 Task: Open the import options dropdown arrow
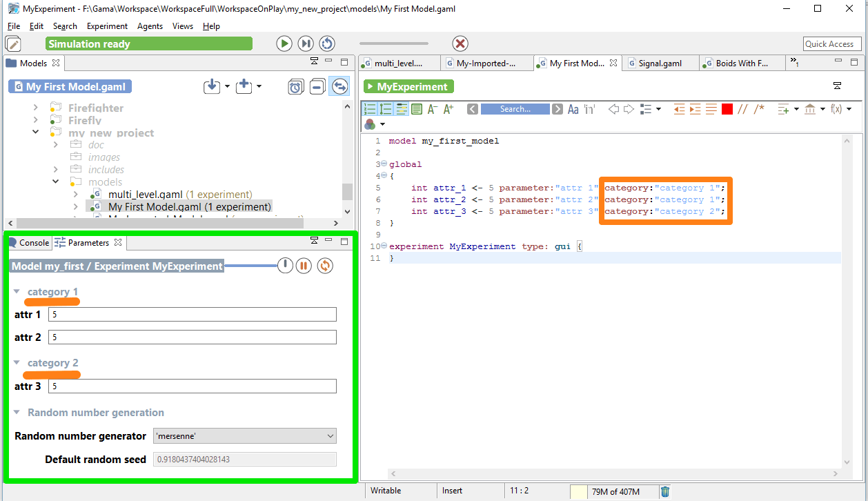pos(227,87)
